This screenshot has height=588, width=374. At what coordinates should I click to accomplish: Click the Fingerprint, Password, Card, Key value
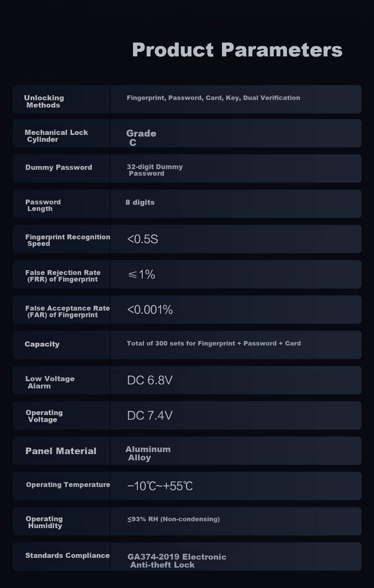coord(213,98)
